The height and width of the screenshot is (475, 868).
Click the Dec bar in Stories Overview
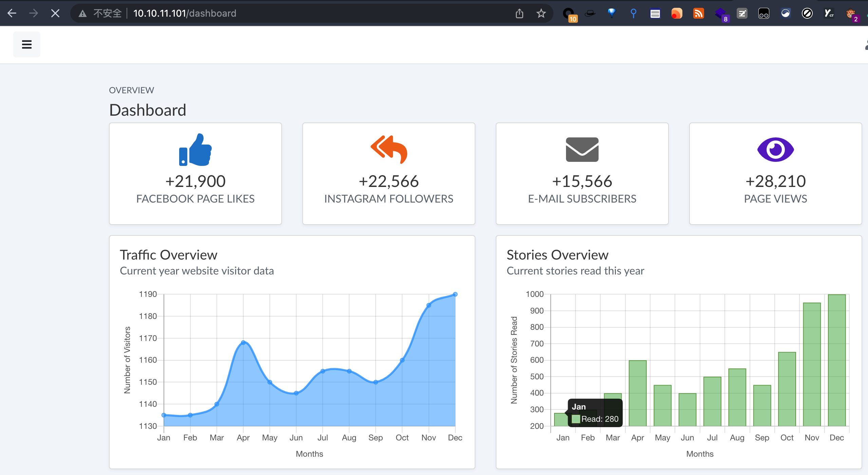tap(837, 360)
